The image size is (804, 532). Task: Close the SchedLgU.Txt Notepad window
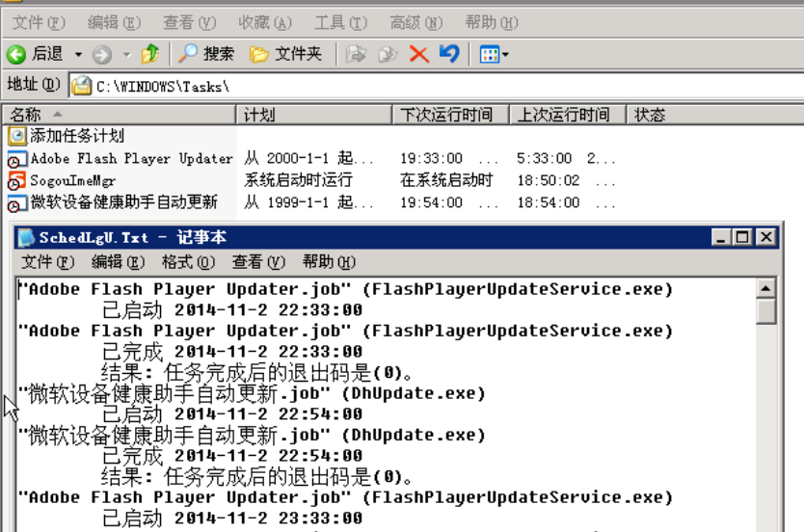tap(766, 237)
